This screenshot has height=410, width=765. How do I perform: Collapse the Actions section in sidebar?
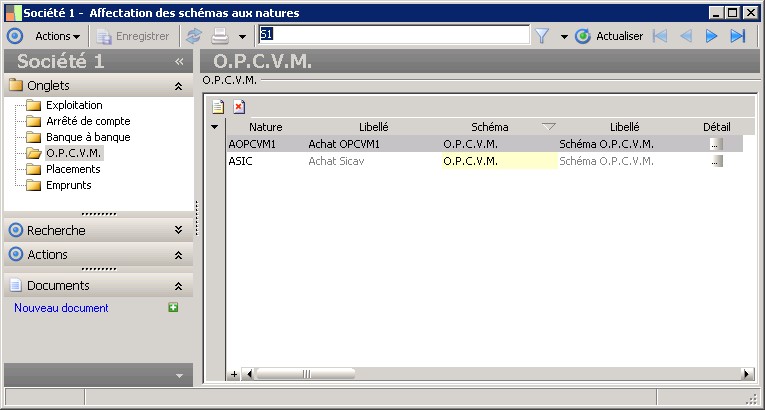pos(179,255)
